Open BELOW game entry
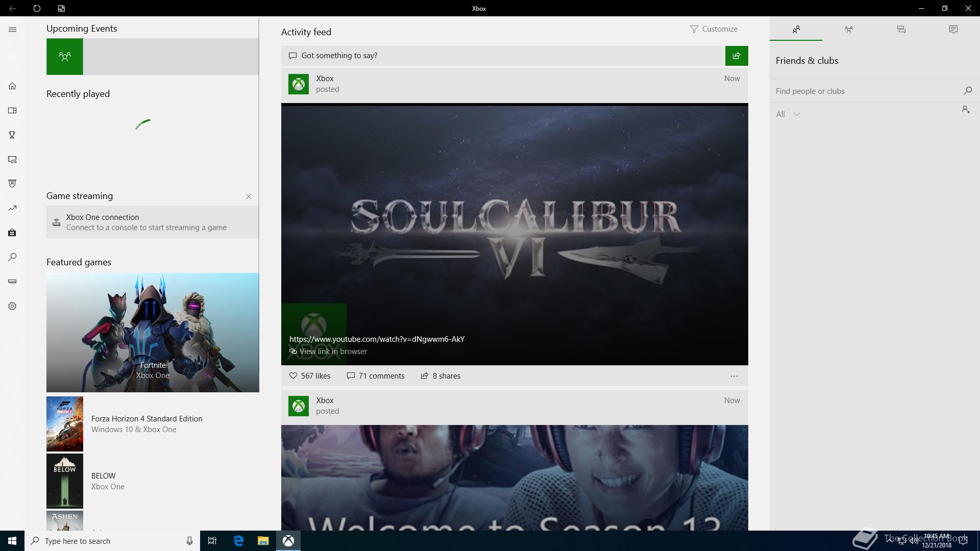 (153, 481)
